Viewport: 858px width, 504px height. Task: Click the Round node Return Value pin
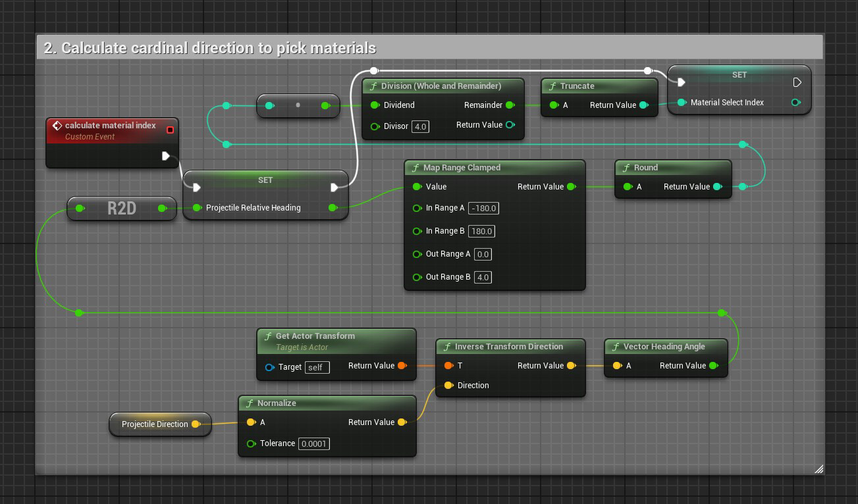pyautogui.click(x=718, y=187)
